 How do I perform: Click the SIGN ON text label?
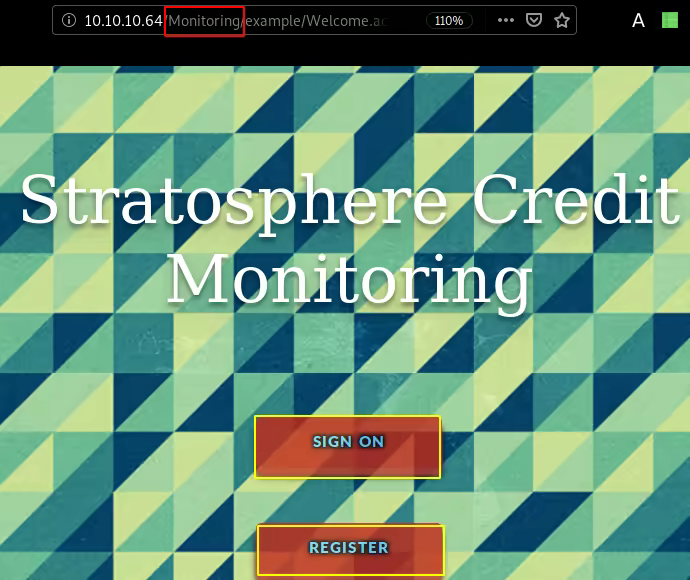click(348, 442)
